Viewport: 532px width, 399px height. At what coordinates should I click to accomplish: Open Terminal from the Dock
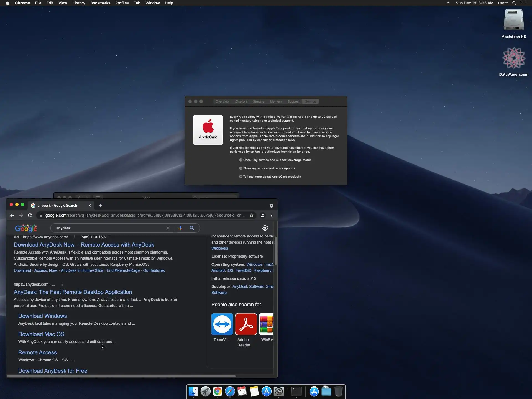[x=296, y=391]
